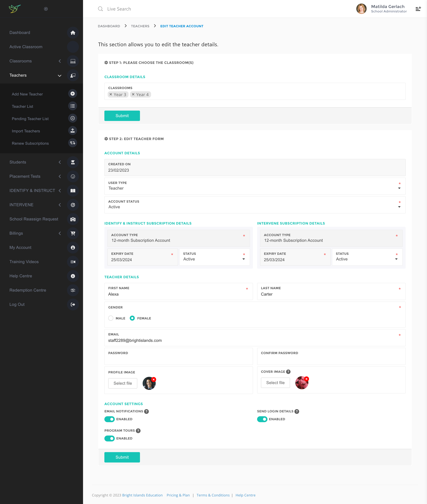The height and width of the screenshot is (504, 427).
Task: Open the Intervene Status dropdown
Action: coord(396,259)
